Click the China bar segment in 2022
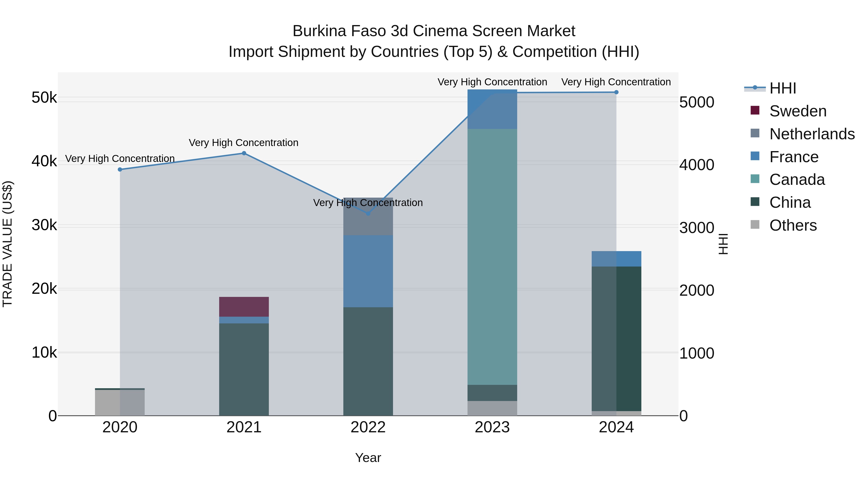The image size is (868, 488). tap(368, 361)
